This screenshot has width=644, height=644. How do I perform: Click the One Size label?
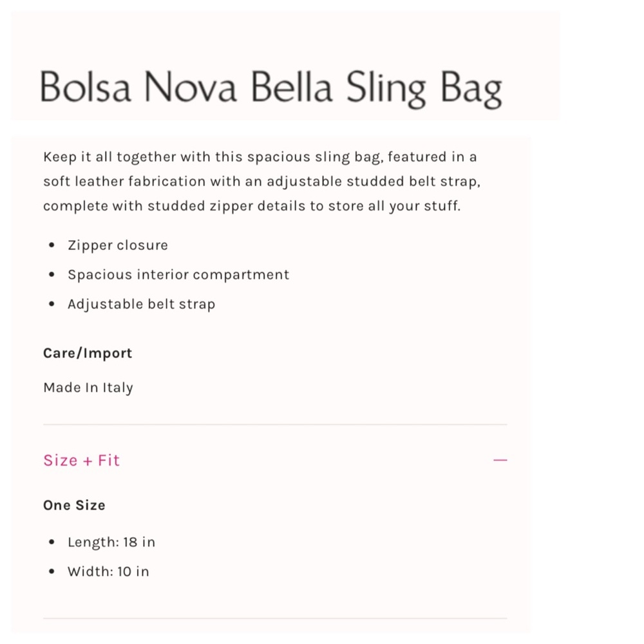coord(74,505)
